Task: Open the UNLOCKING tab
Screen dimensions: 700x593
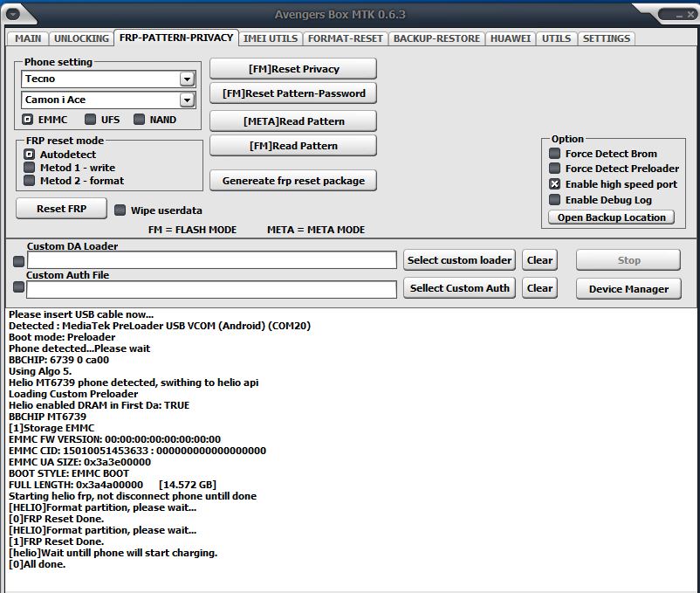Action: [81, 38]
